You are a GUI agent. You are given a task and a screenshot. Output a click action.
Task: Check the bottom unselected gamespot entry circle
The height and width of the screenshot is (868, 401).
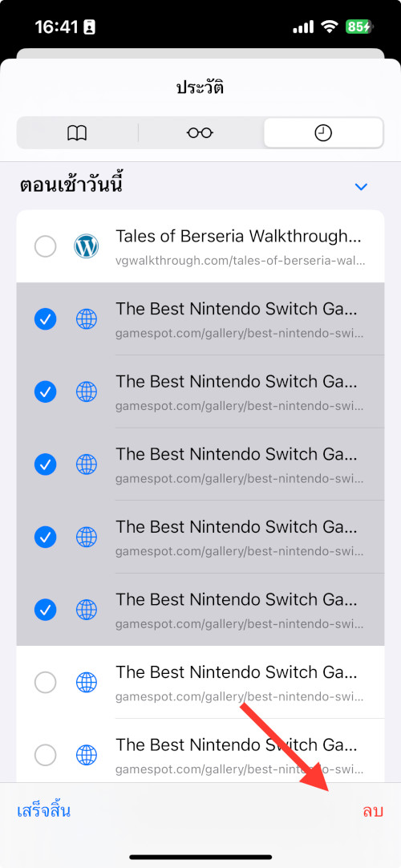[x=46, y=755]
